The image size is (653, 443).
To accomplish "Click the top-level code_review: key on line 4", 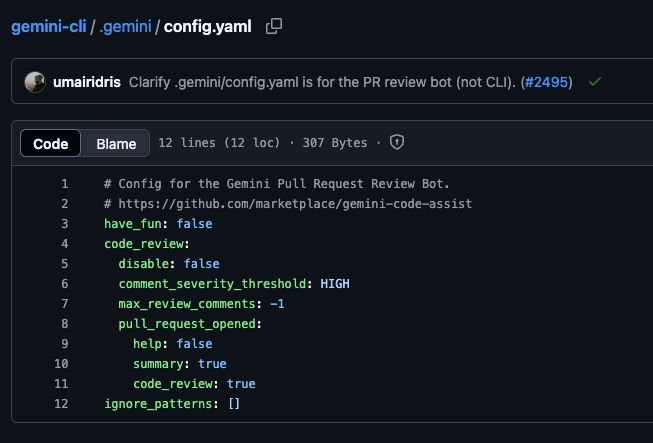I will pos(147,244).
